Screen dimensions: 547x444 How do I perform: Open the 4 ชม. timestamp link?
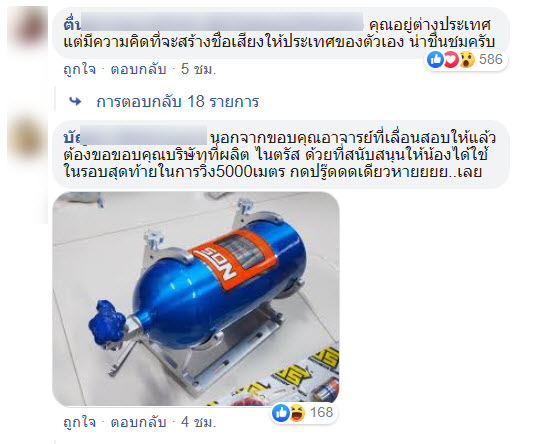[198, 422]
